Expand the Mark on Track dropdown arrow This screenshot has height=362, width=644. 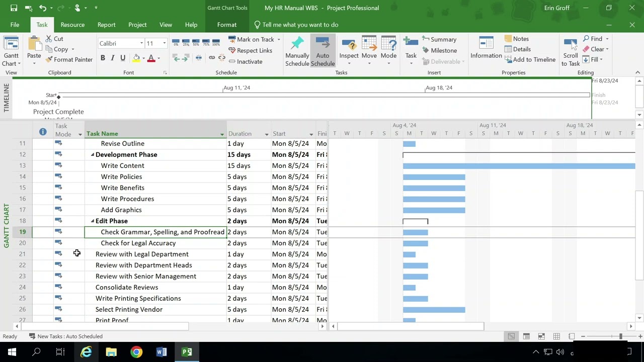(279, 40)
